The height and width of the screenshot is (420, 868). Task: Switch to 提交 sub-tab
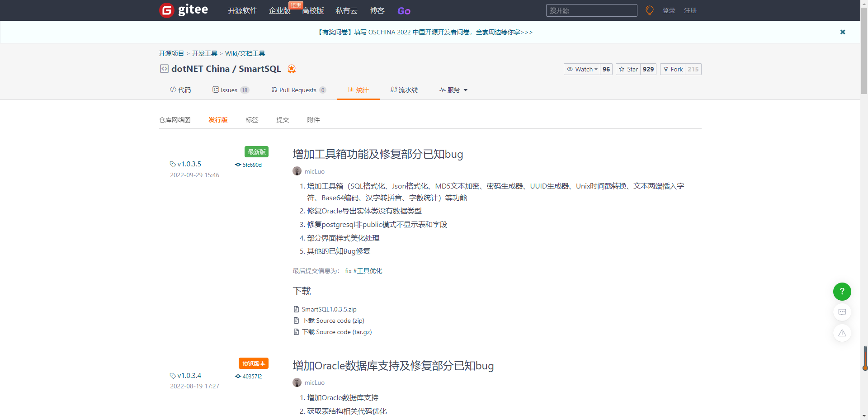(283, 120)
